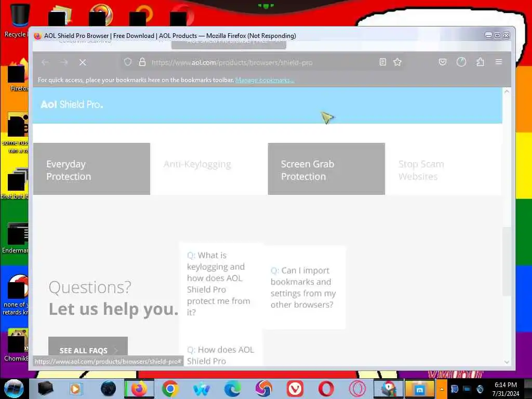Click the page title text in title bar
Viewport: 532px width, 399px height.
tap(170, 36)
